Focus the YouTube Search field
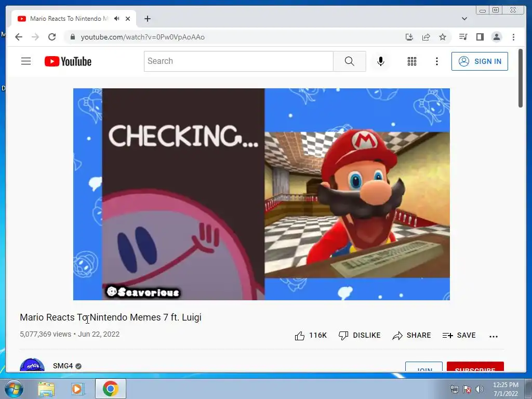 238,61
